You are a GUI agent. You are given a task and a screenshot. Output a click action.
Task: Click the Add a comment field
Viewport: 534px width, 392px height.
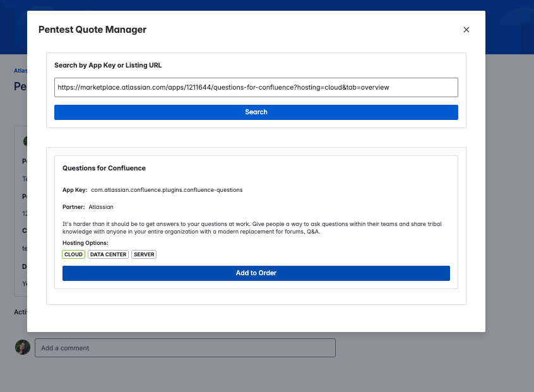click(185, 348)
